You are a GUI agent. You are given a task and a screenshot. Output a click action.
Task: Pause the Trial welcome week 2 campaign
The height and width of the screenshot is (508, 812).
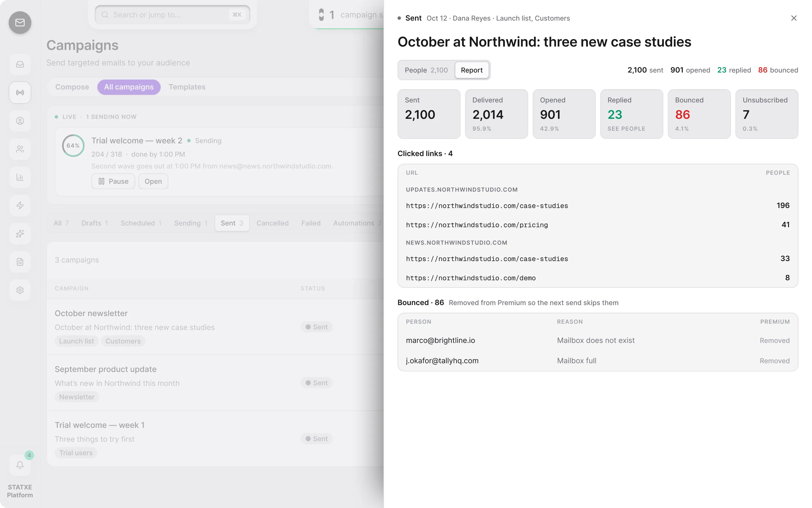(x=113, y=181)
